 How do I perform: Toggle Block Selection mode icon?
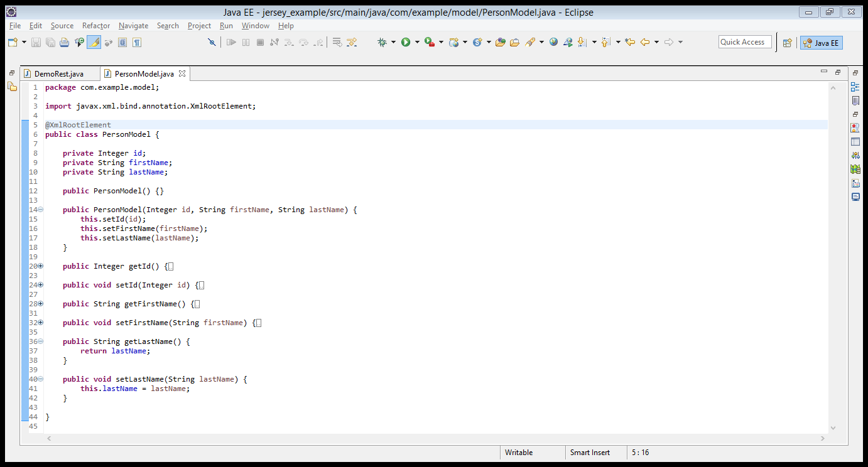122,42
